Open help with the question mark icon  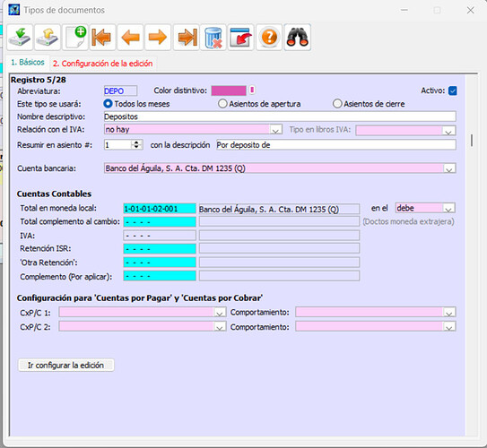coord(269,38)
